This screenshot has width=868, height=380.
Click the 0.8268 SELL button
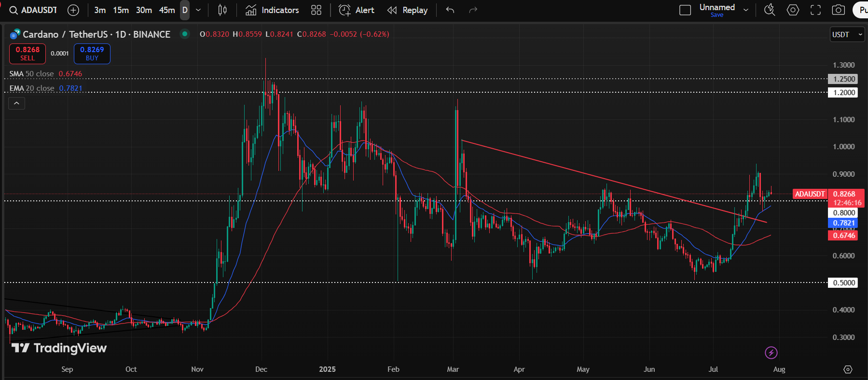(x=28, y=54)
